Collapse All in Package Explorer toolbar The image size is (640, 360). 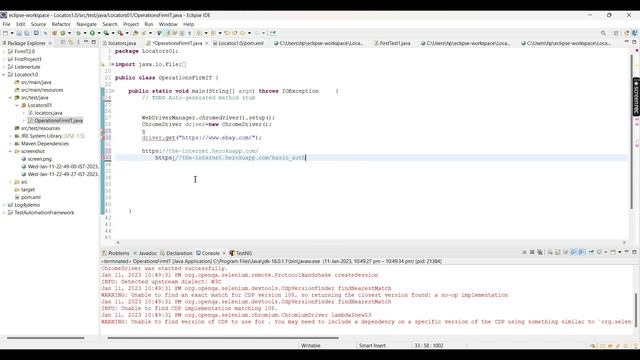click(62, 42)
